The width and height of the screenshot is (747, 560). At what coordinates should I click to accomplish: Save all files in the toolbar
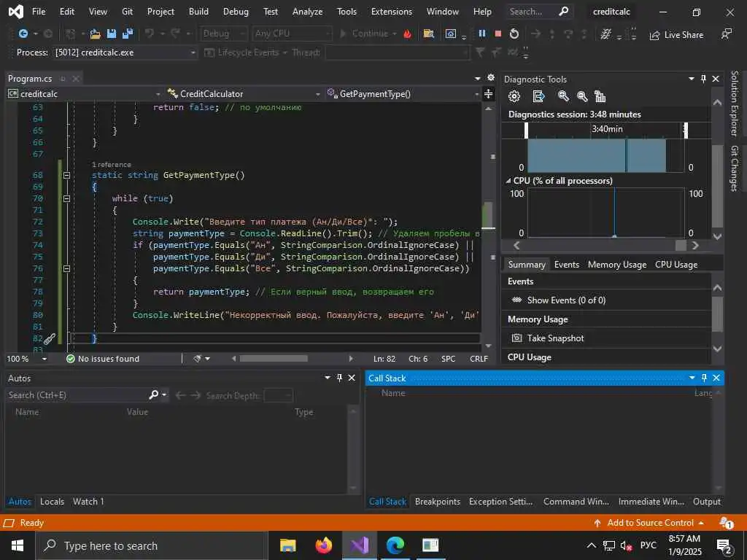pyautogui.click(x=127, y=34)
